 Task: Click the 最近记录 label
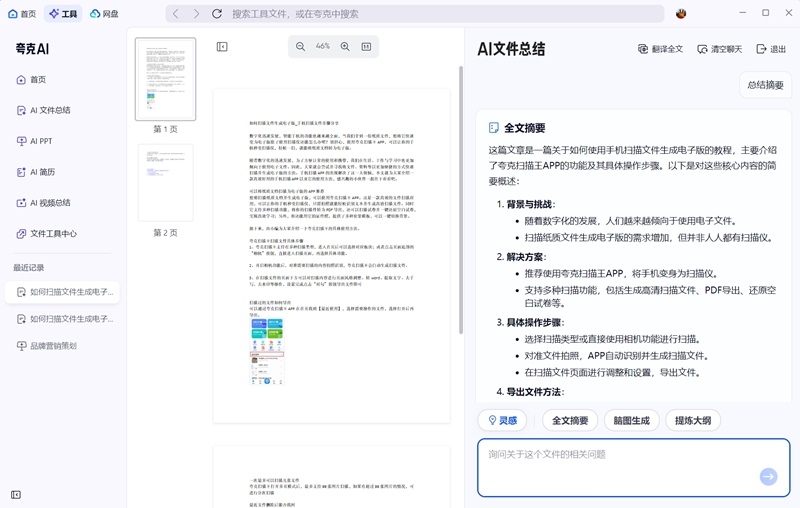[x=29, y=268]
